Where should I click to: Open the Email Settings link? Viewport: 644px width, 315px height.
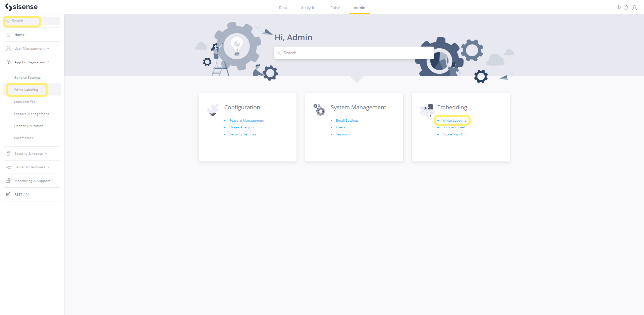click(x=347, y=121)
